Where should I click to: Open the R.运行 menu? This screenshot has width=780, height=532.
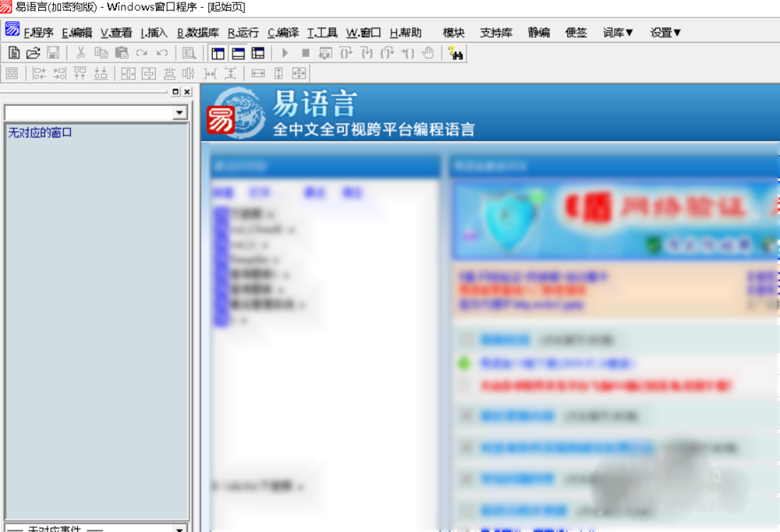[x=243, y=33]
